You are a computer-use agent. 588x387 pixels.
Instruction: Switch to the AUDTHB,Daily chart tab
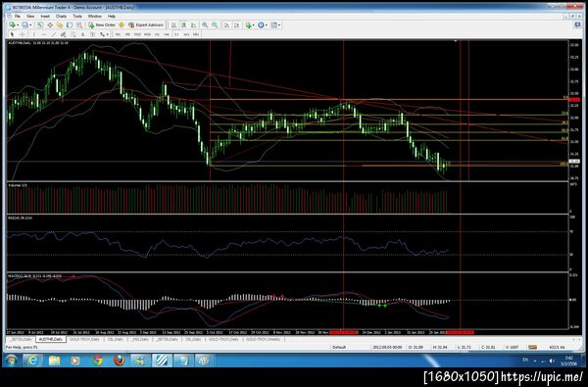(x=51, y=339)
